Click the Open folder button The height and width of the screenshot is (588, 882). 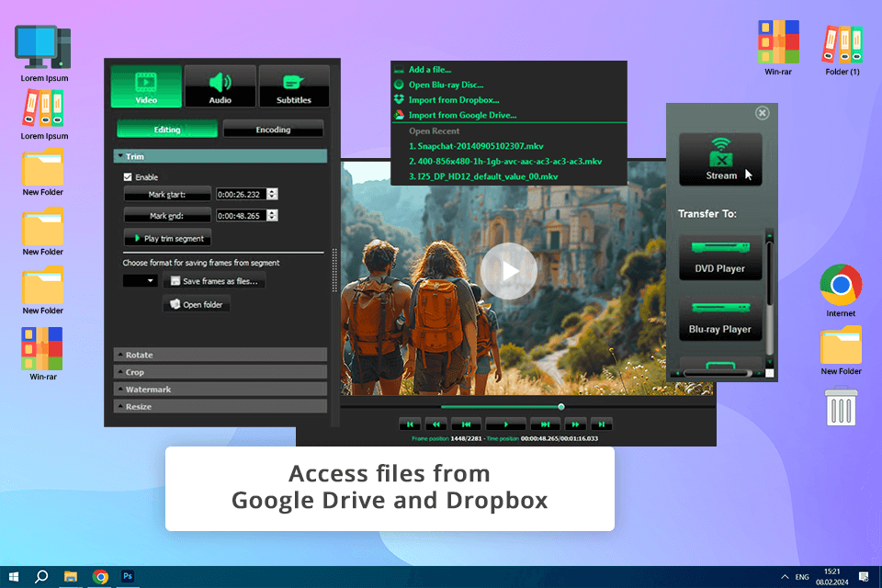(197, 304)
